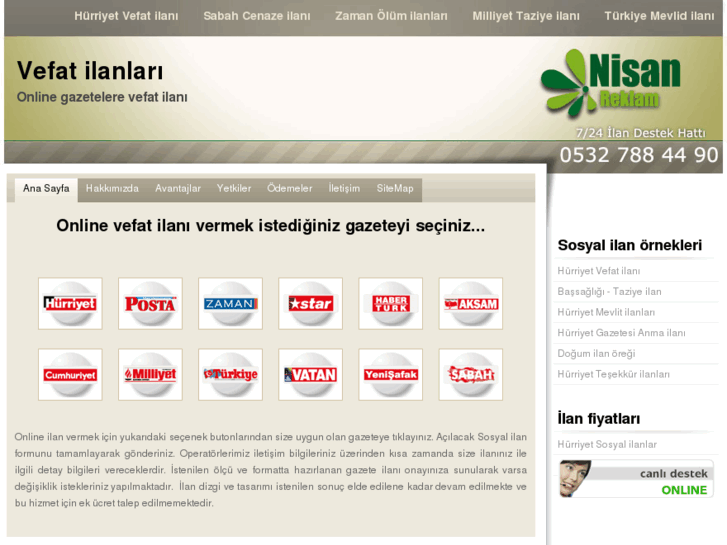Click the Nisan Reklam logo
Viewport: 727px width, 545px height.
click(x=611, y=82)
